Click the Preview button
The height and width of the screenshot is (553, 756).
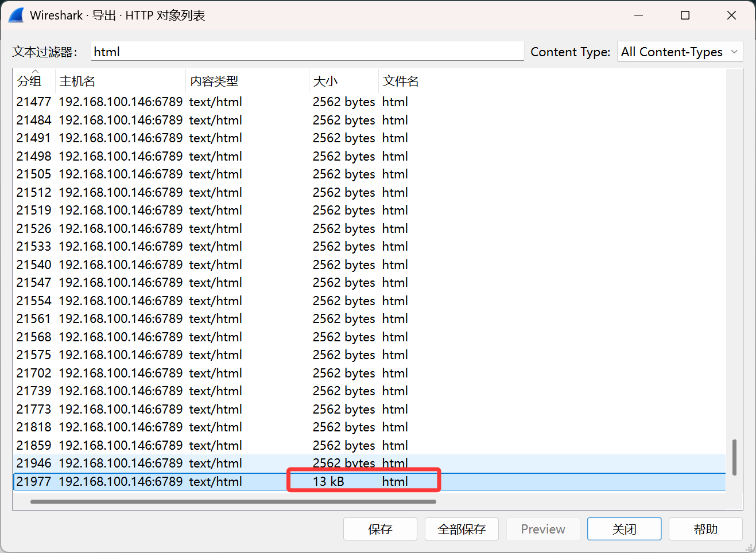[543, 529]
